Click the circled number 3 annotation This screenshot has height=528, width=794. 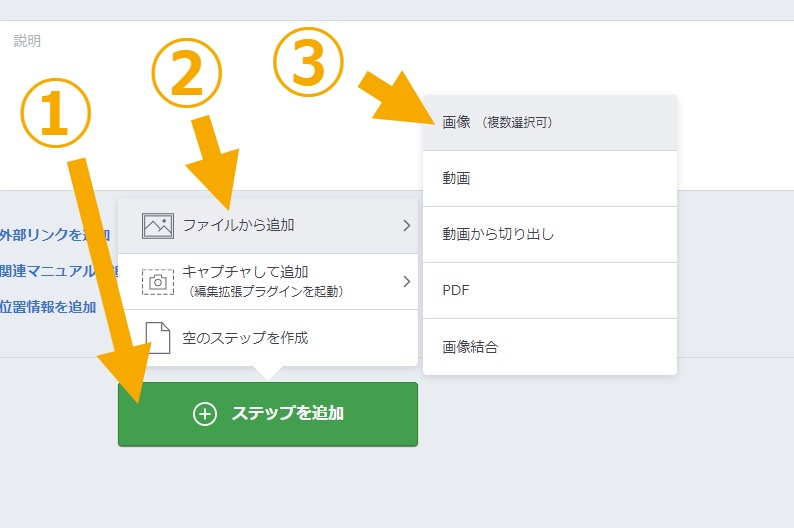point(308,62)
